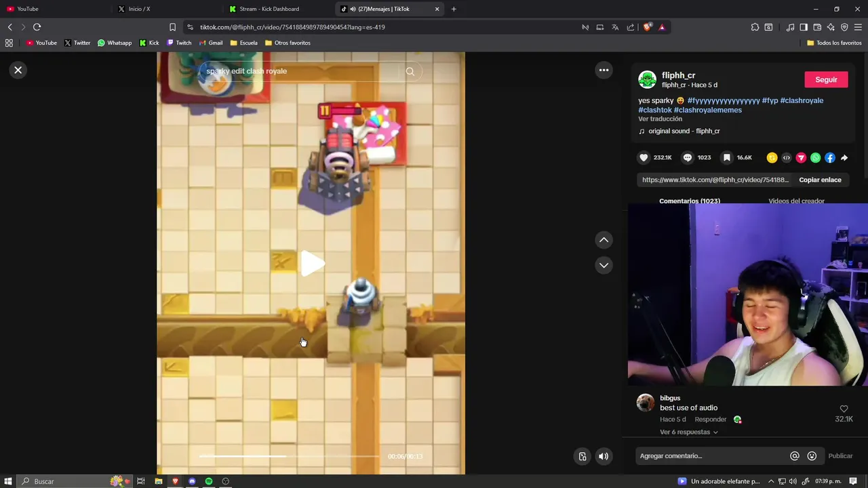Viewport: 868px width, 488px height.
Task: Switch to the YouTube browser tab
Action: [56, 9]
